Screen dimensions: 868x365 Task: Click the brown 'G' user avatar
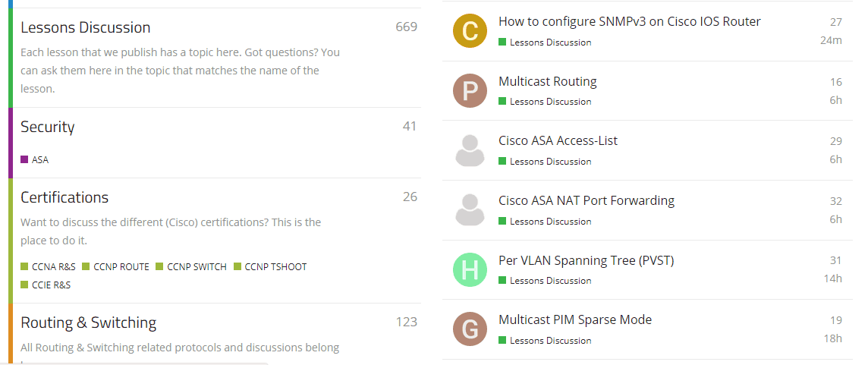click(470, 329)
